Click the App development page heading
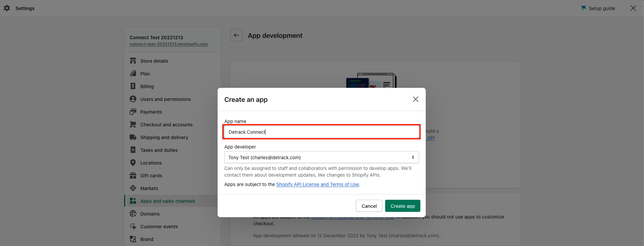The image size is (644, 246). coord(275,36)
